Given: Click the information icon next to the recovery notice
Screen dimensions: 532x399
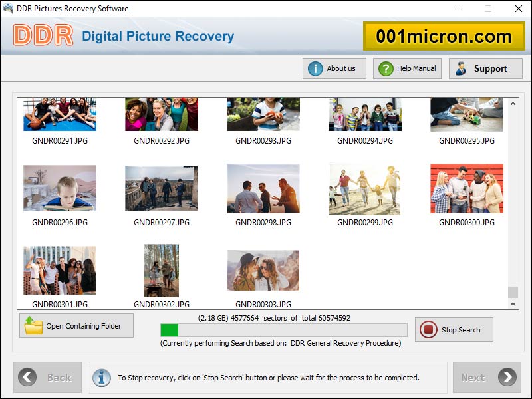Looking at the screenshot, I should click(x=101, y=377).
